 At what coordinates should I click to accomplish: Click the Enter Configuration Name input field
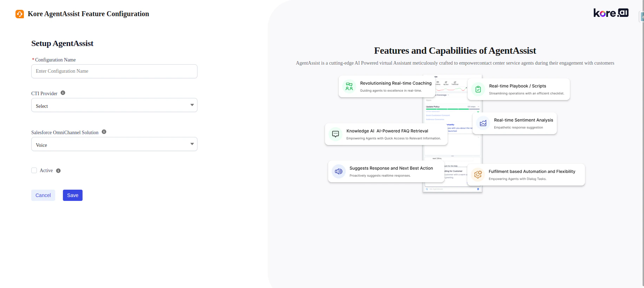pyautogui.click(x=114, y=71)
